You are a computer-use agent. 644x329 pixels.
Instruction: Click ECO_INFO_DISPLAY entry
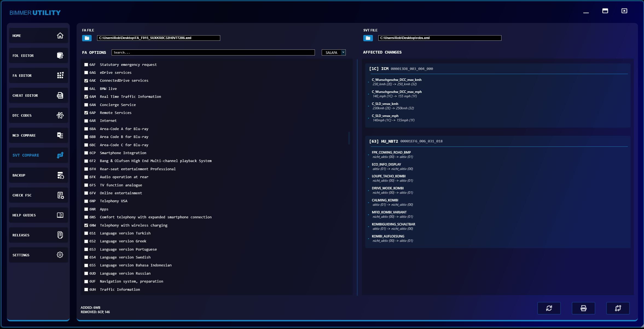tap(392, 167)
